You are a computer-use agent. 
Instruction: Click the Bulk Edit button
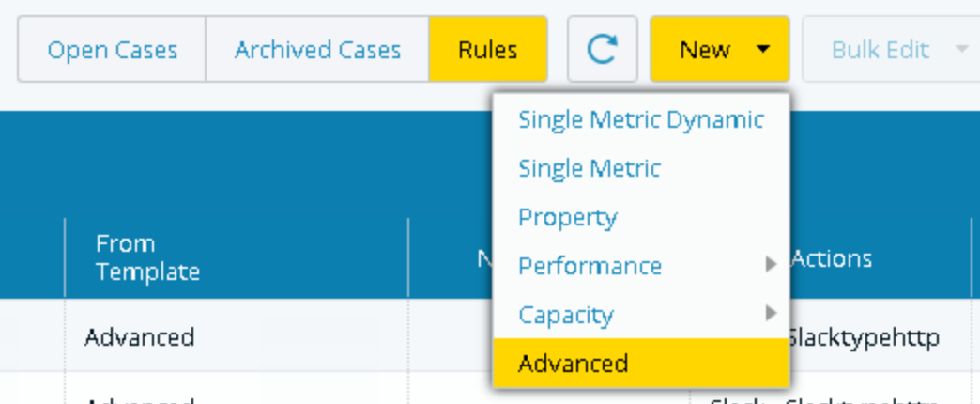click(x=880, y=49)
